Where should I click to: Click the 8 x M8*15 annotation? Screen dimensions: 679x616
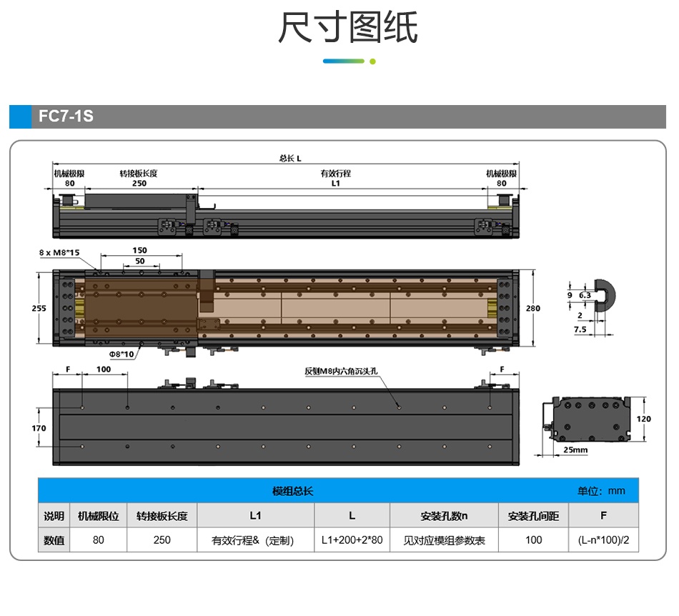click(60, 252)
